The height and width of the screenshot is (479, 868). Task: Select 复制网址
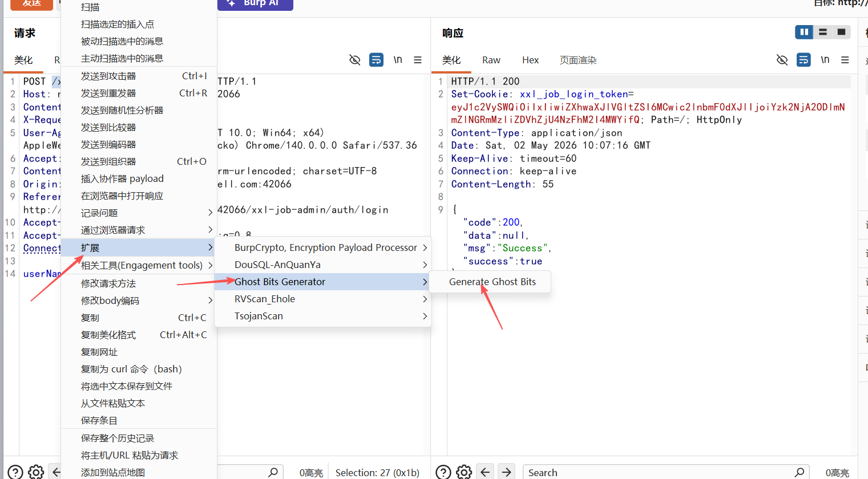[139, 352]
